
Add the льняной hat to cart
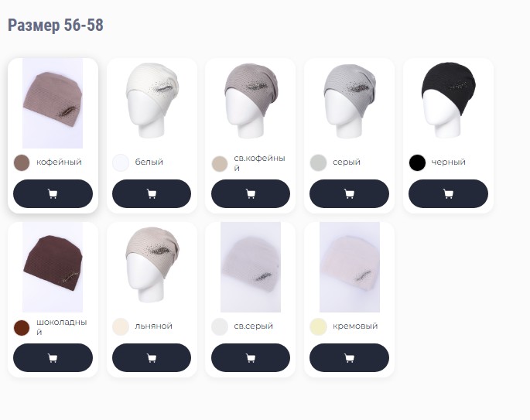click(x=152, y=358)
